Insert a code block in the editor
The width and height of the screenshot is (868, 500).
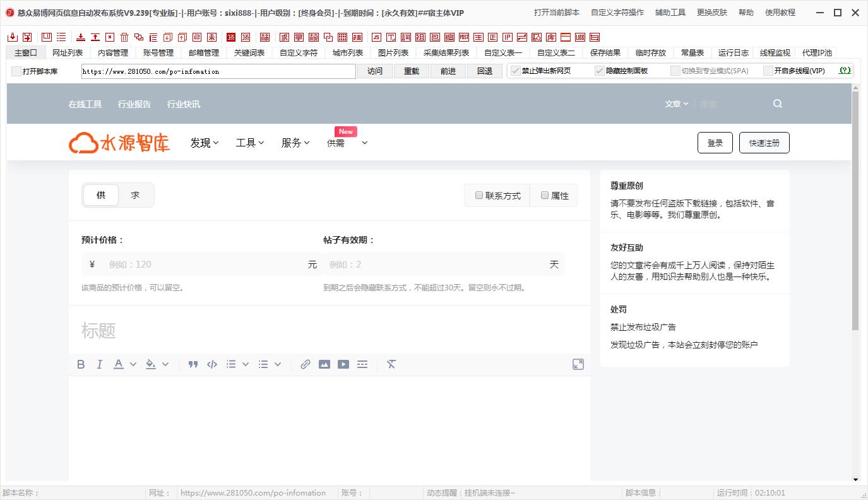tap(212, 364)
